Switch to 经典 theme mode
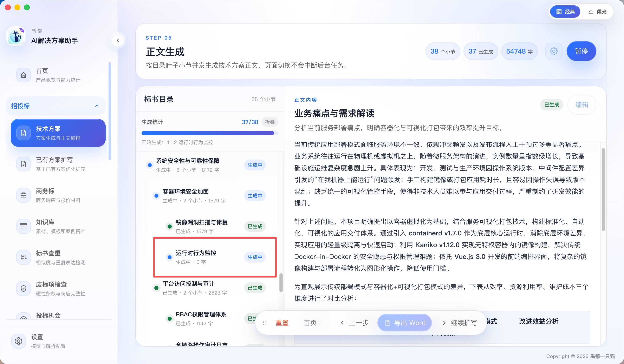624x364 pixels. (565, 12)
